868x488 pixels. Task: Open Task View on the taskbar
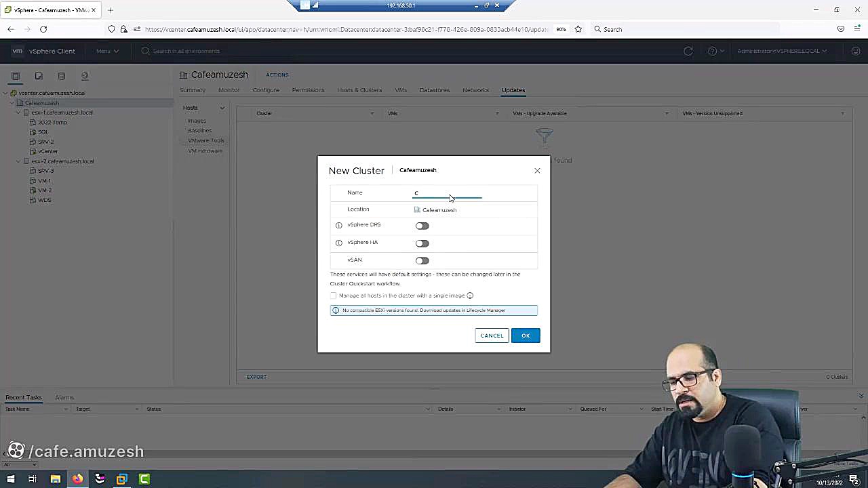[33, 479]
